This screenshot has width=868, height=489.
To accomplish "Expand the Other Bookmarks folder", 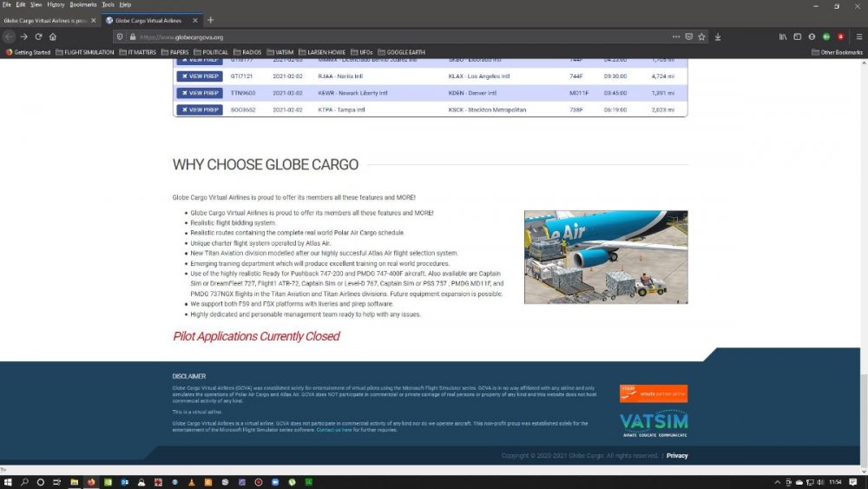I will click(x=837, y=52).
